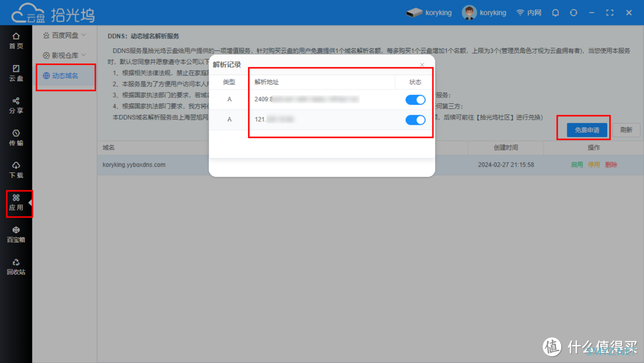Close the 解析记录 dialog
The height and width of the screenshot is (363, 644).
(x=422, y=64)
